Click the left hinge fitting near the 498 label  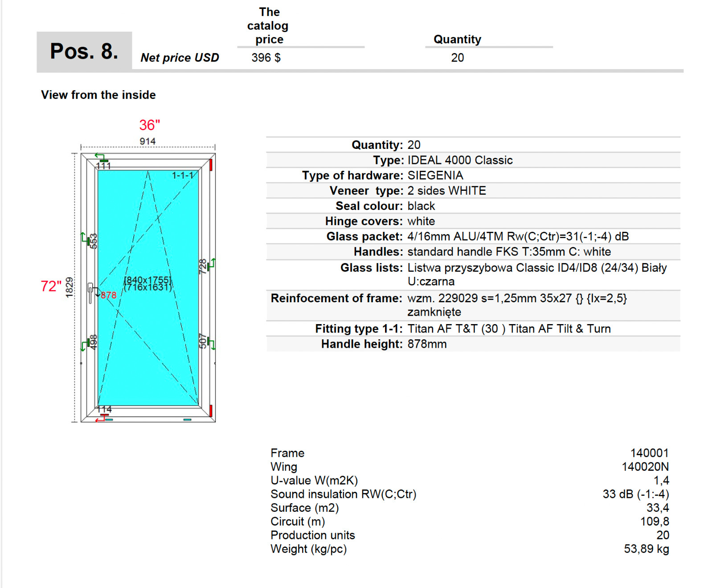pyautogui.click(x=89, y=342)
